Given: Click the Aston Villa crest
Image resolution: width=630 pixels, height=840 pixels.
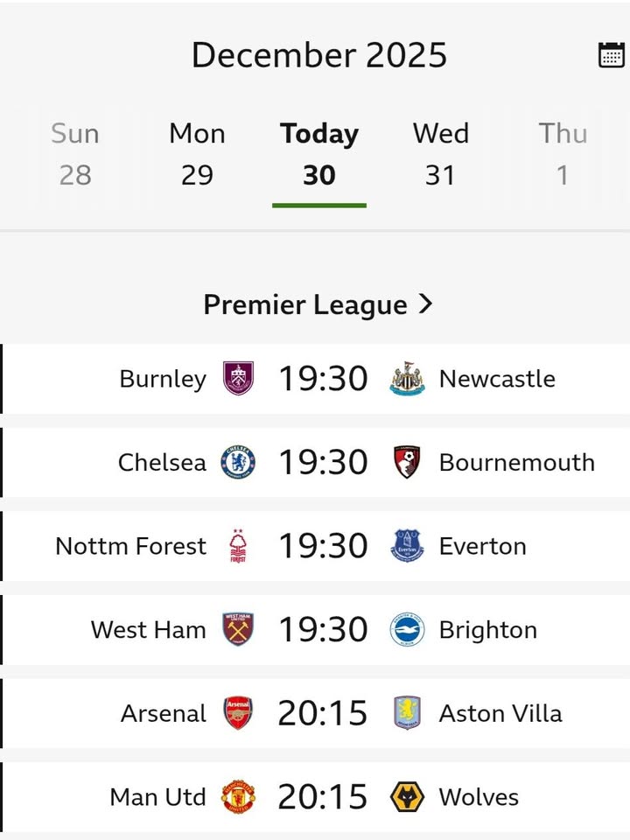Looking at the screenshot, I should tap(407, 714).
